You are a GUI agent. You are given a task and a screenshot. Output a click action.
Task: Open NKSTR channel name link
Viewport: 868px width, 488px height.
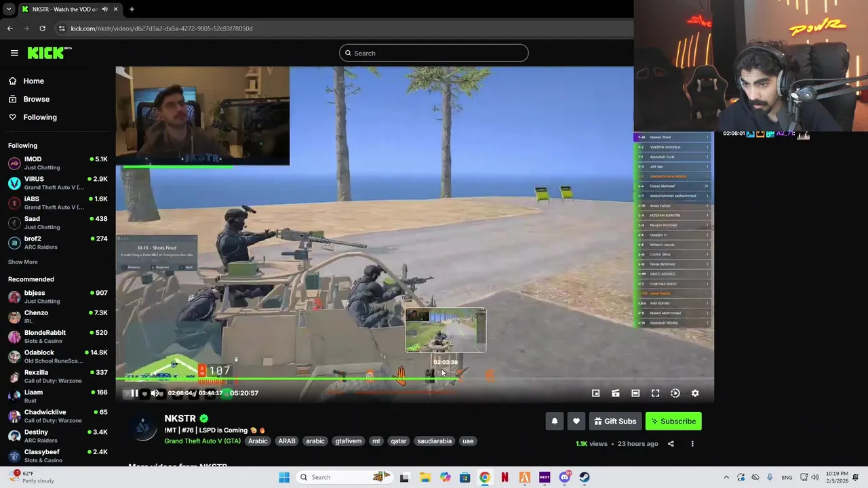tap(180, 418)
